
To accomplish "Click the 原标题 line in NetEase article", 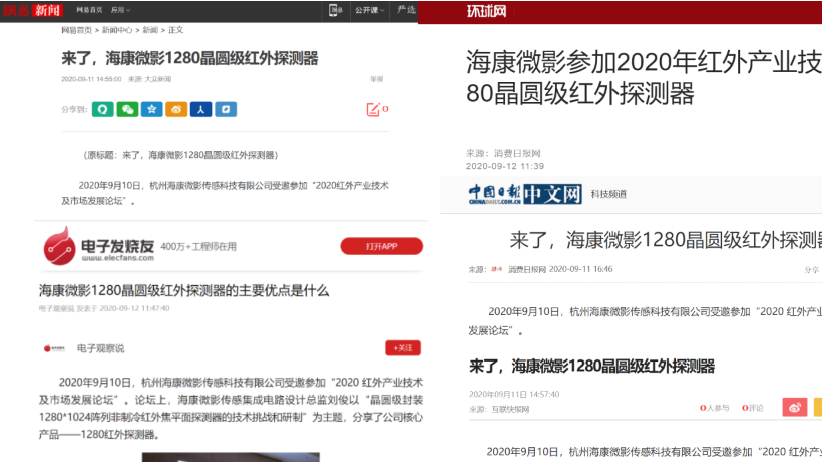I will [181, 155].
